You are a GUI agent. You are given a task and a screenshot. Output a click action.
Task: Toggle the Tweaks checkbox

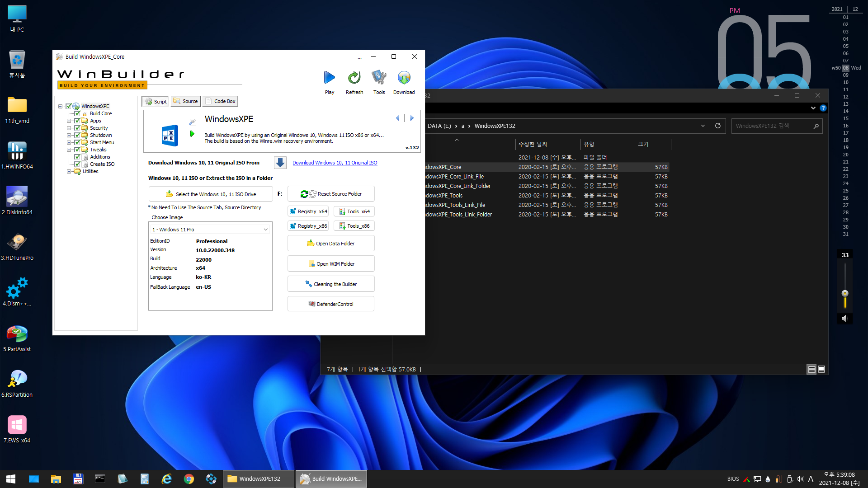[77, 150]
